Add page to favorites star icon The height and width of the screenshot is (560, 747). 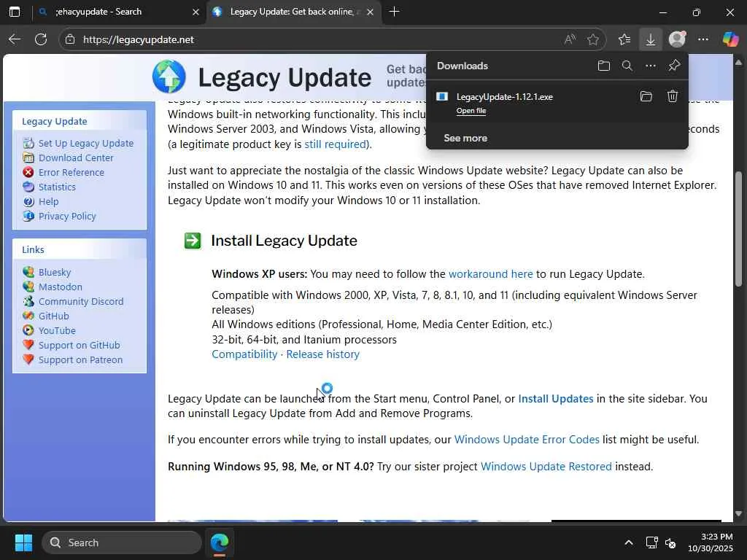click(x=593, y=39)
